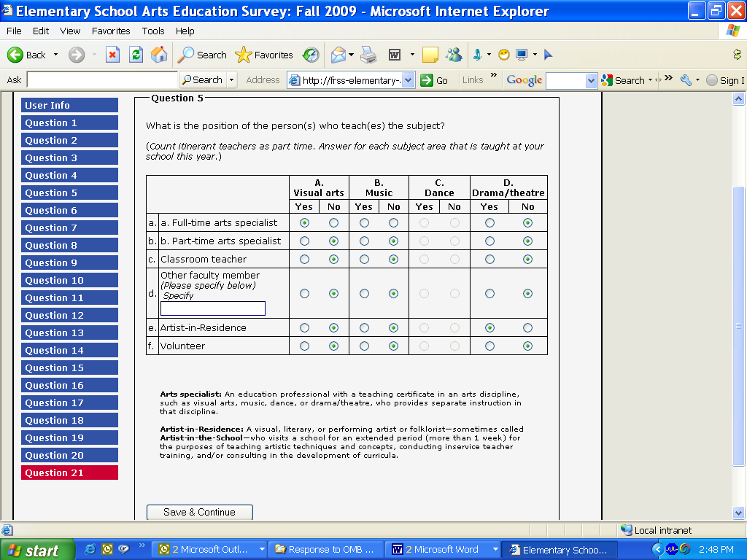Click the browser Back arrow button

(x=27, y=55)
